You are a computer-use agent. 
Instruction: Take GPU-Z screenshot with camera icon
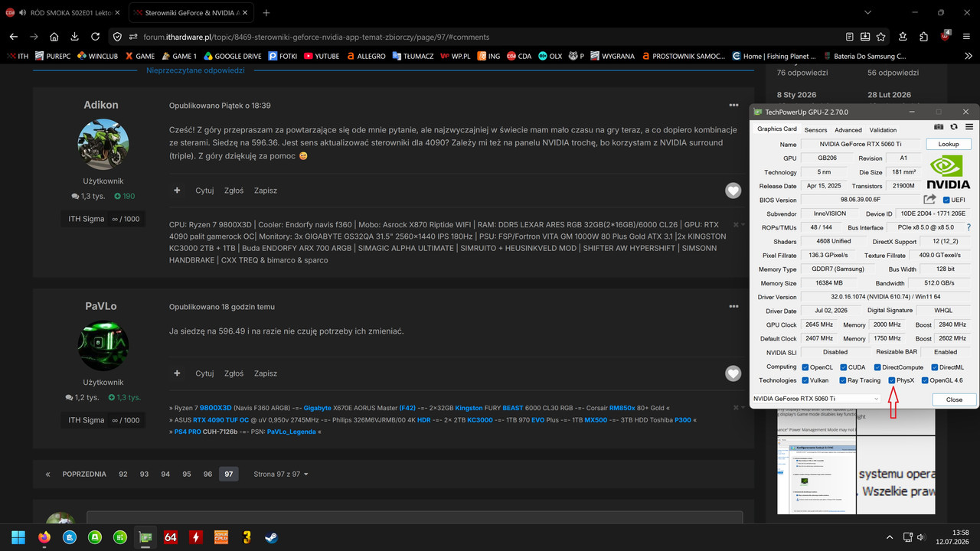click(939, 127)
